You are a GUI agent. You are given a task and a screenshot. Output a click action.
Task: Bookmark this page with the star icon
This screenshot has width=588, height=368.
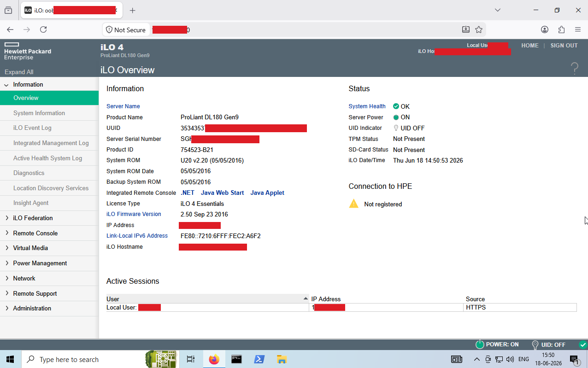pos(479,29)
